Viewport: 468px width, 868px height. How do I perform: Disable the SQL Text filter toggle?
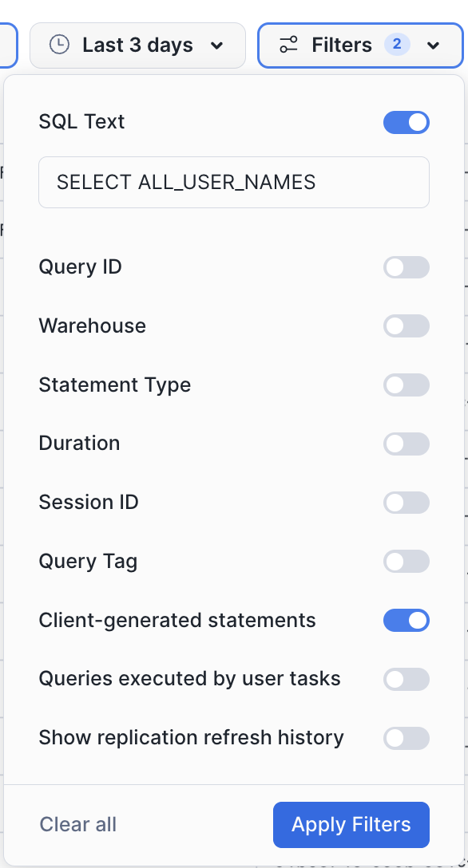coord(407,122)
